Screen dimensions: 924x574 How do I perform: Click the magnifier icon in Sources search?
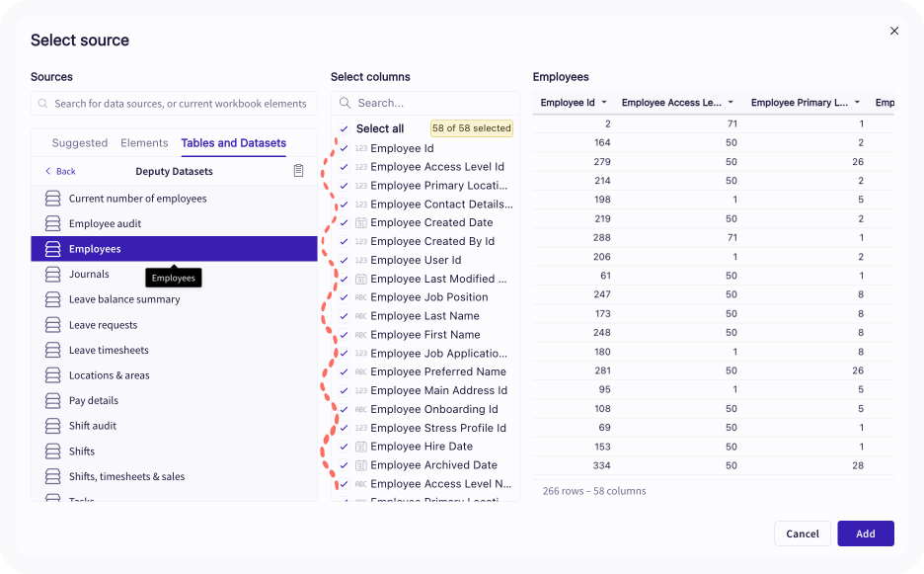pyautogui.click(x=43, y=103)
